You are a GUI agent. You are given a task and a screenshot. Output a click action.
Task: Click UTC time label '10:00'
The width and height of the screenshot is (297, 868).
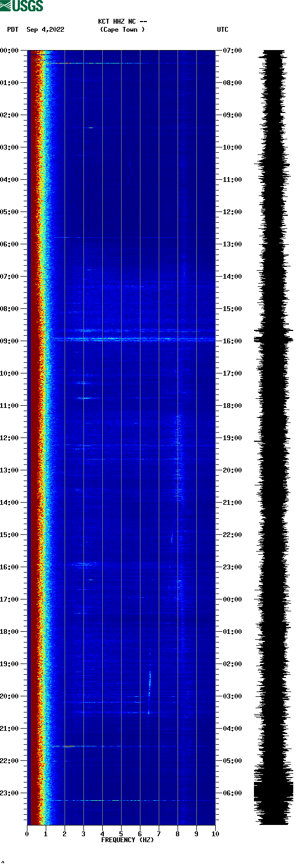(232, 147)
